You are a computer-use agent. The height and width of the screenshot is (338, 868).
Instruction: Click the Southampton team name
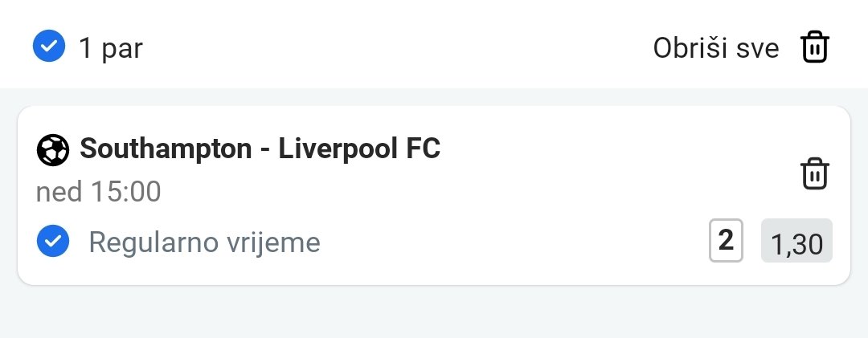pyautogui.click(x=164, y=149)
